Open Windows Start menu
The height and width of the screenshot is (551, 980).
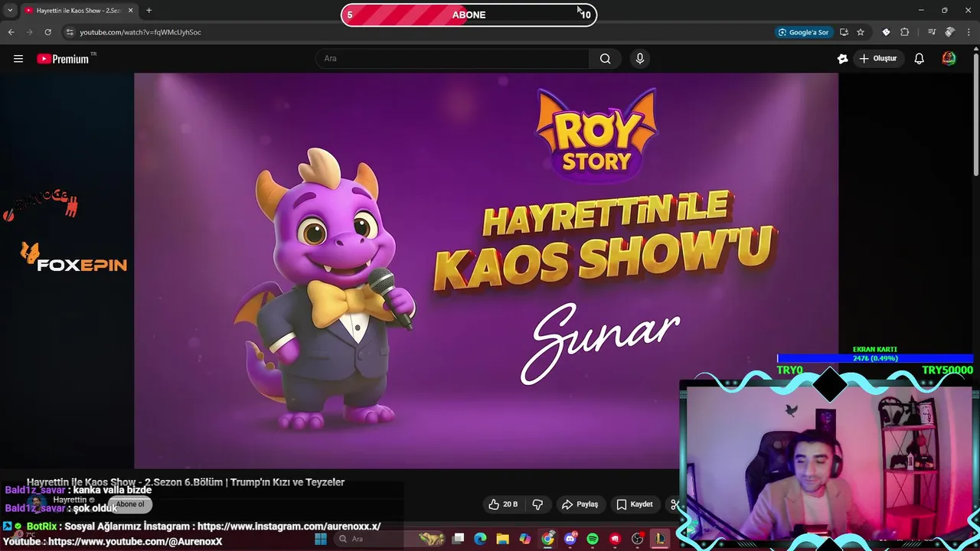[x=321, y=539]
